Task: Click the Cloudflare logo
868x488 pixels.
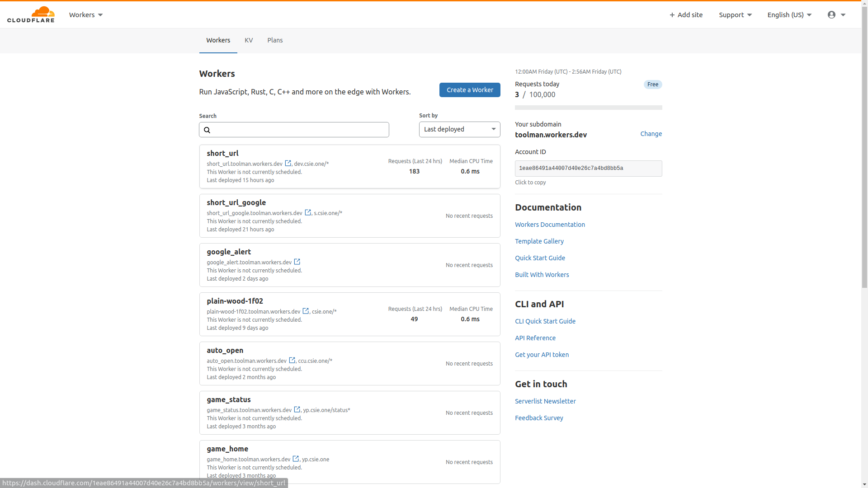Action: [x=31, y=14]
